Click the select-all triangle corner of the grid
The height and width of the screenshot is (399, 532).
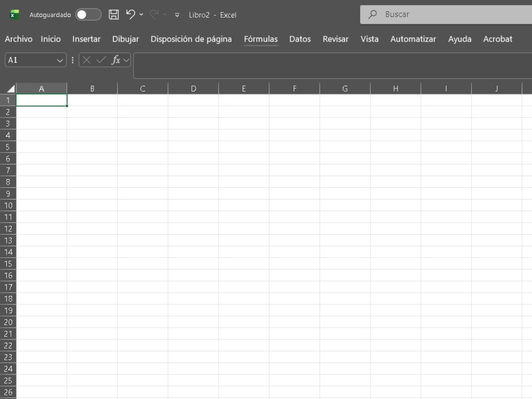point(11,89)
